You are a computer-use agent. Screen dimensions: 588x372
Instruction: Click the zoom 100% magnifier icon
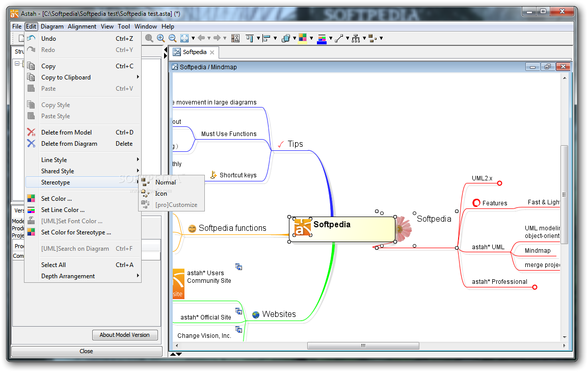[x=149, y=38]
